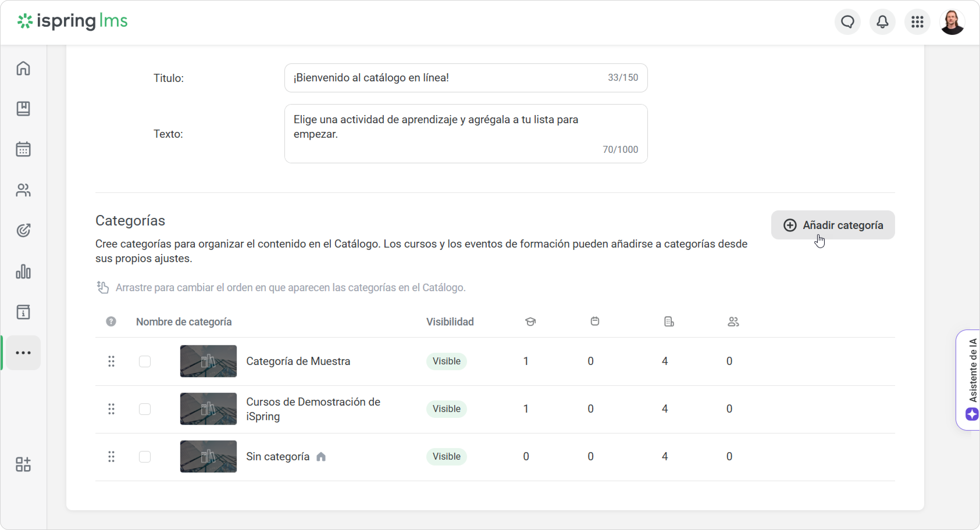Click the Titulo input field
980x530 pixels.
445,78
